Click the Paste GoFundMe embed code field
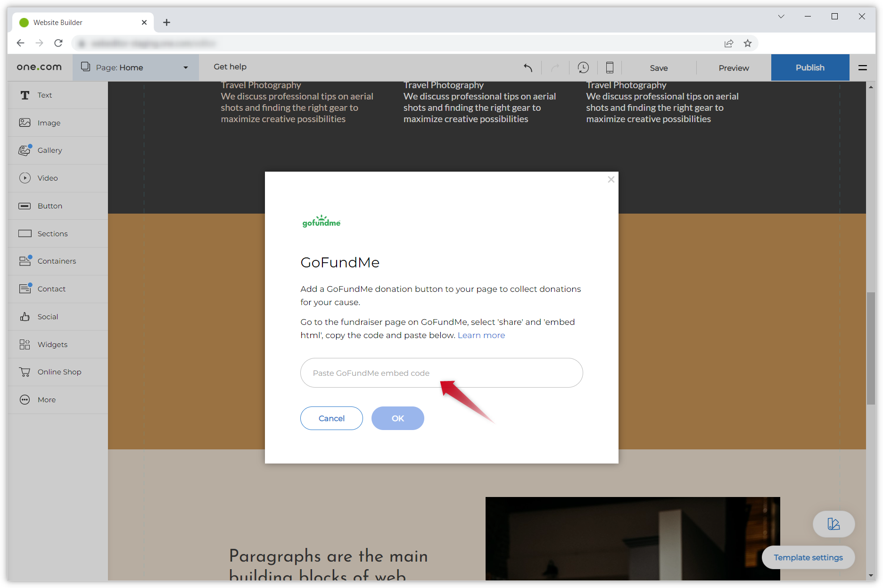The width and height of the screenshot is (883, 588). [441, 373]
